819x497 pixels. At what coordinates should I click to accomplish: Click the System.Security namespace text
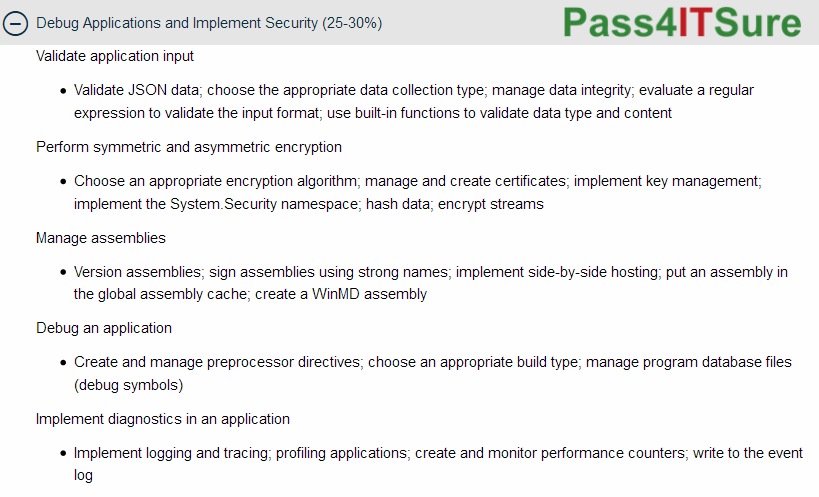[265, 204]
